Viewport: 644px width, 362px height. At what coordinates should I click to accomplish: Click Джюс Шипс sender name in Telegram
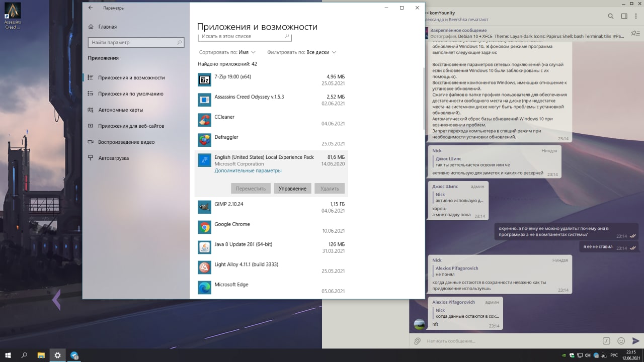click(445, 187)
